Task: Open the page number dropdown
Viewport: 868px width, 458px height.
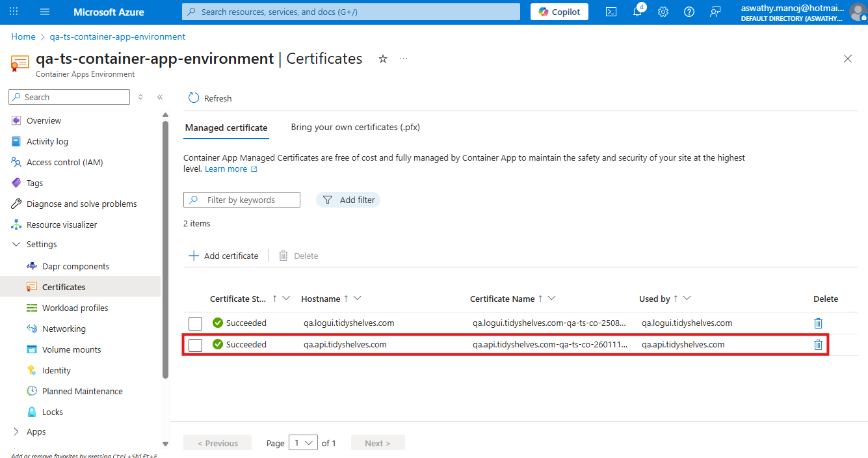Action: pyautogui.click(x=303, y=443)
